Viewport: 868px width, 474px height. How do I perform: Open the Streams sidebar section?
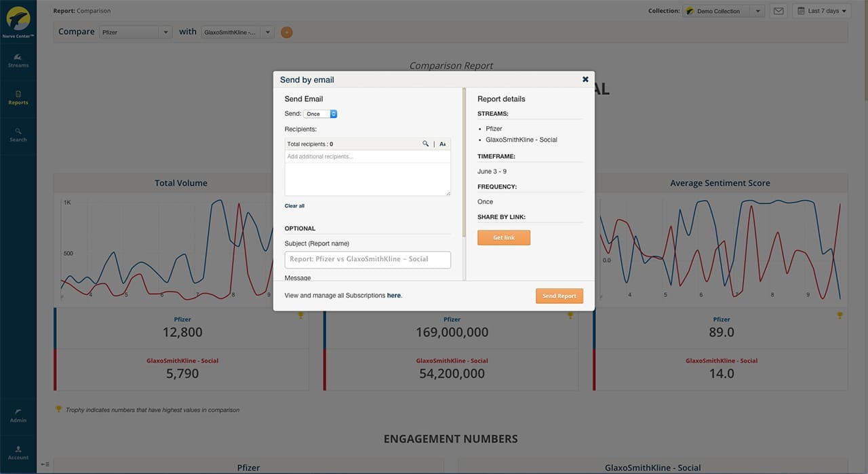pos(18,60)
